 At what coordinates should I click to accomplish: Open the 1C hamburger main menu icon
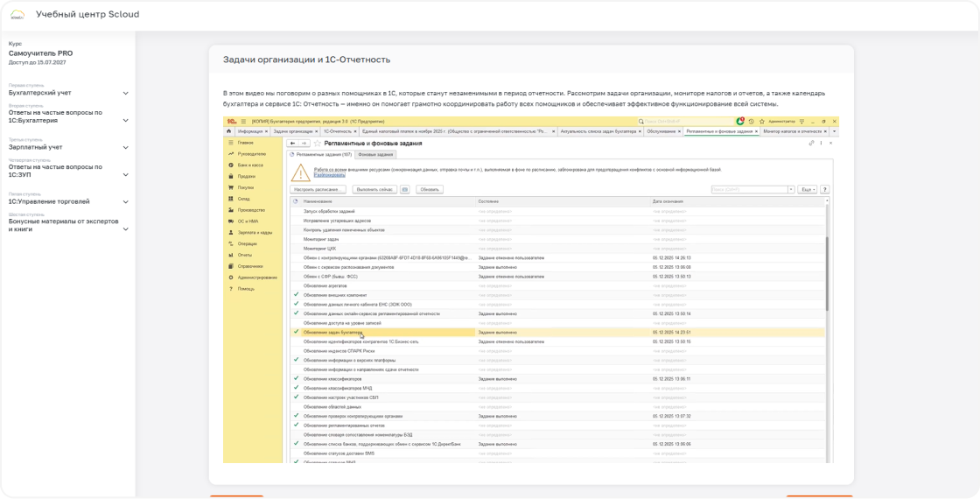(x=243, y=122)
